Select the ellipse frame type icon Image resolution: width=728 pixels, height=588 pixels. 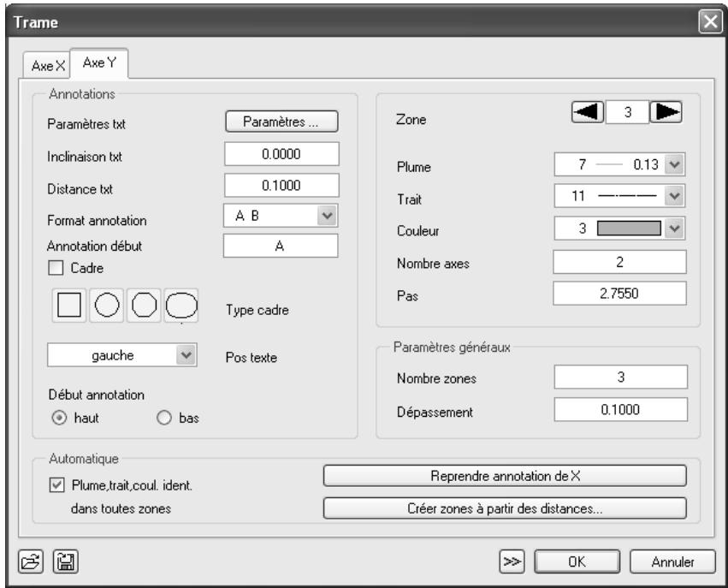181,306
